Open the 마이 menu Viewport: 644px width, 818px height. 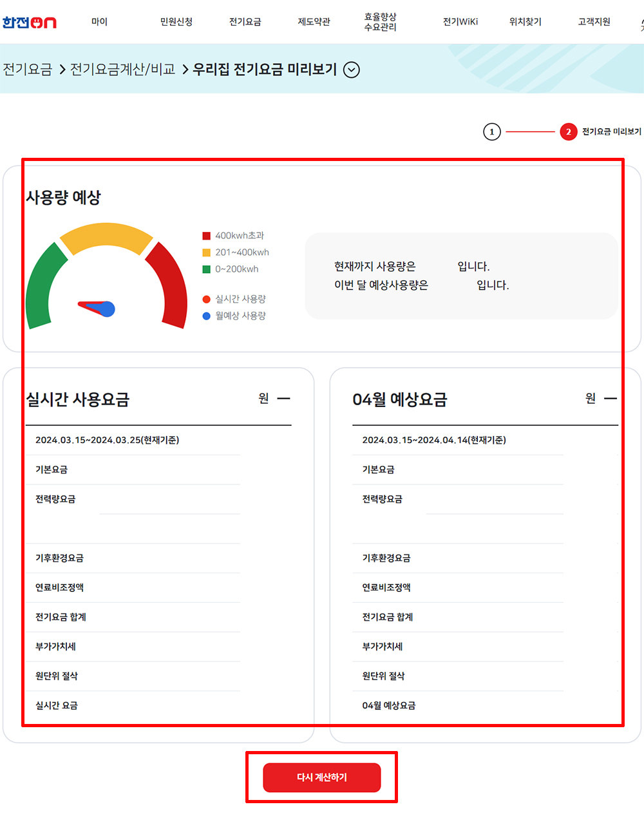coord(99,22)
